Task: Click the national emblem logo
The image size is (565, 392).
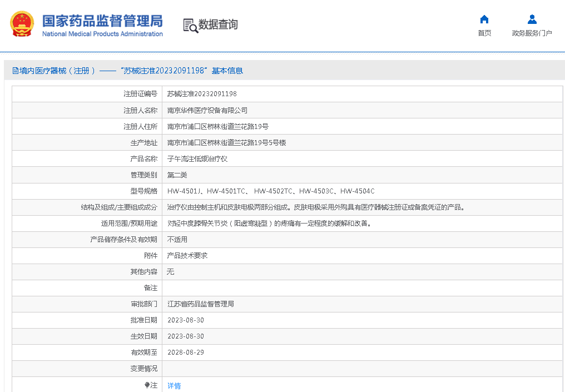Action: click(x=22, y=24)
